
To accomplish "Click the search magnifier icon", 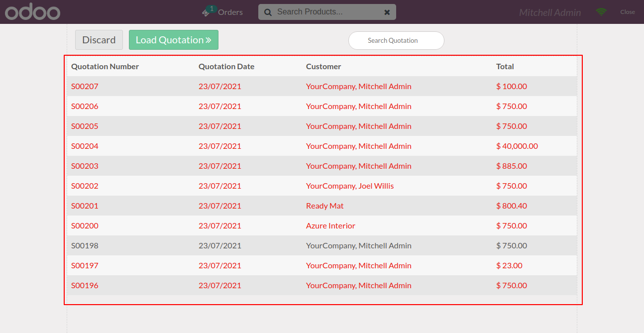I will (268, 12).
